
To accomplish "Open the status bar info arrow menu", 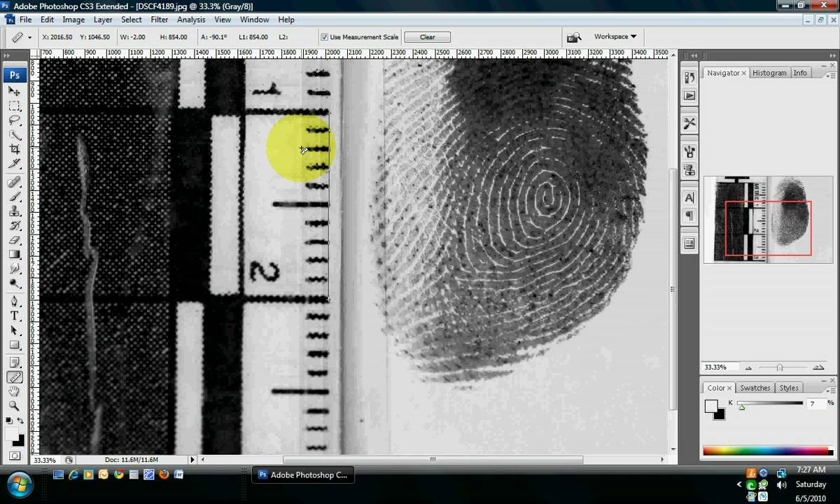I will pos(192,460).
